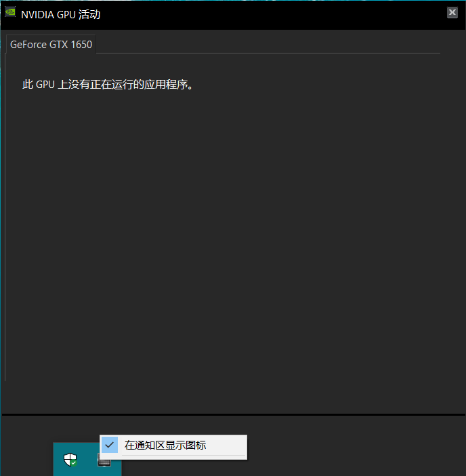This screenshot has width=466, height=476.
Task: Open the Windows Security shield tray icon
Action: click(70, 460)
